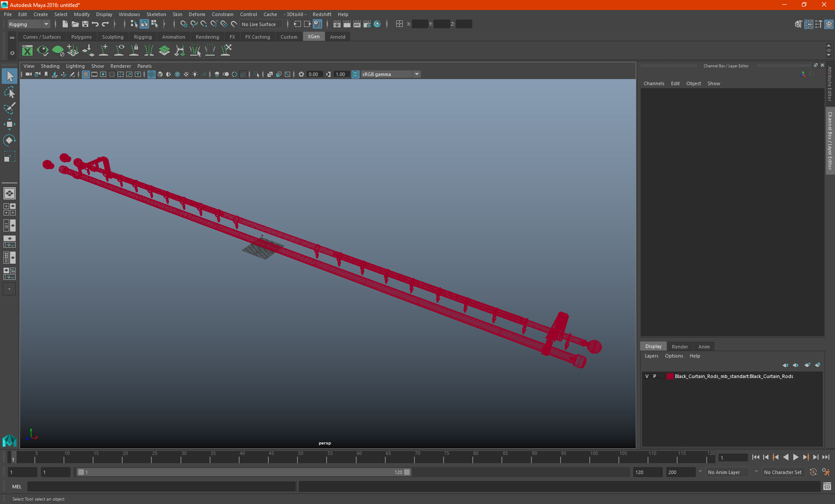This screenshot has width=835, height=504.
Task: Toggle P playback of Black_Curtain_Rods layer
Action: coord(654,376)
